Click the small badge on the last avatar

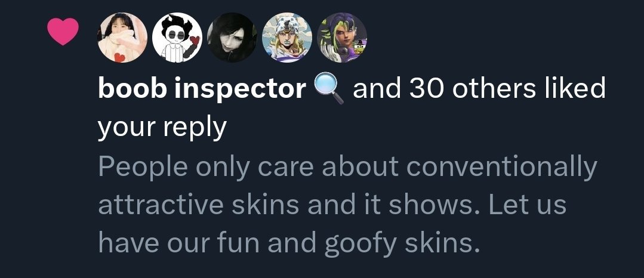[360, 48]
